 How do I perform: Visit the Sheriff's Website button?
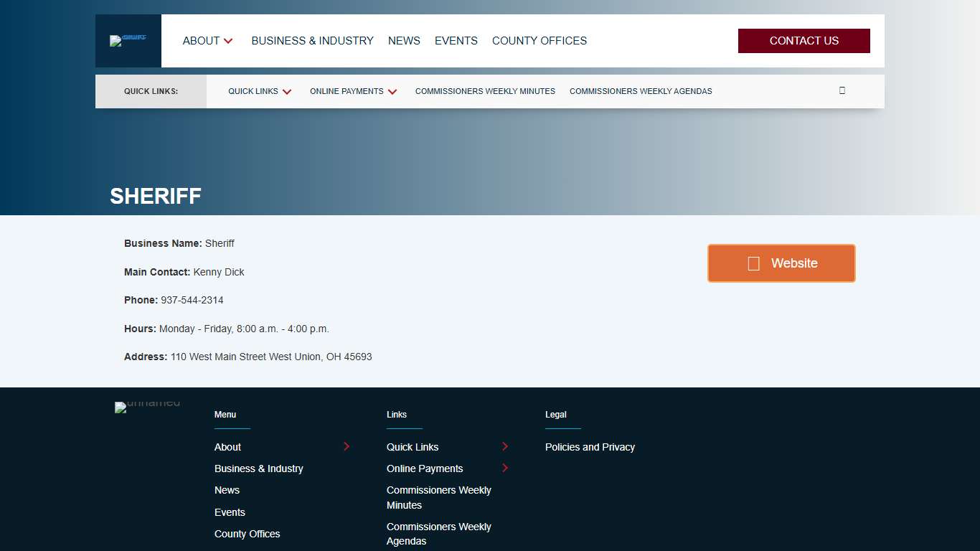point(781,263)
